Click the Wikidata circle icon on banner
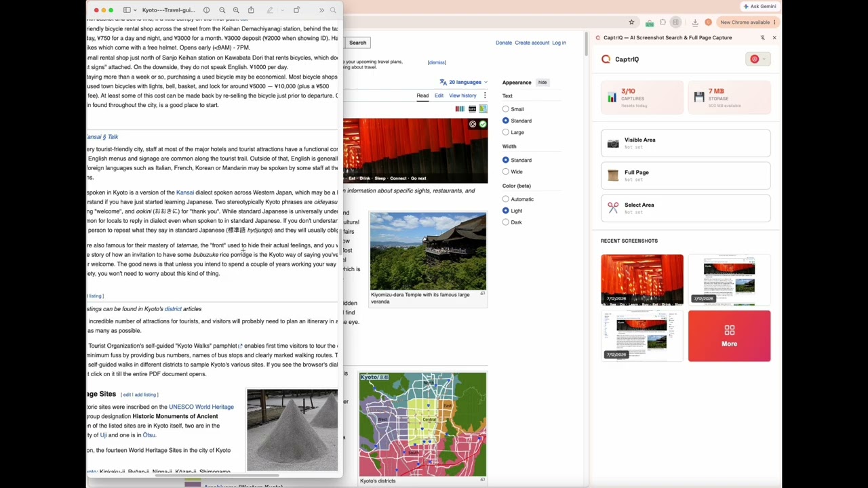This screenshot has width=868, height=488. click(473, 124)
